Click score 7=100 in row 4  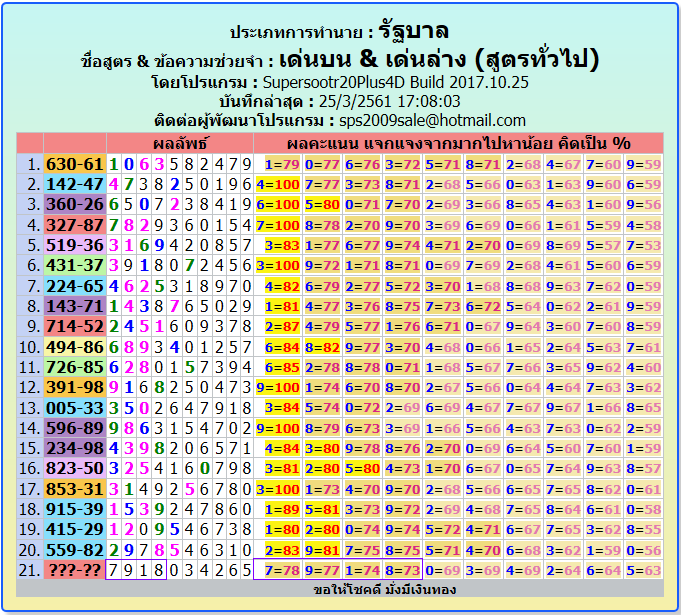[x=278, y=225]
